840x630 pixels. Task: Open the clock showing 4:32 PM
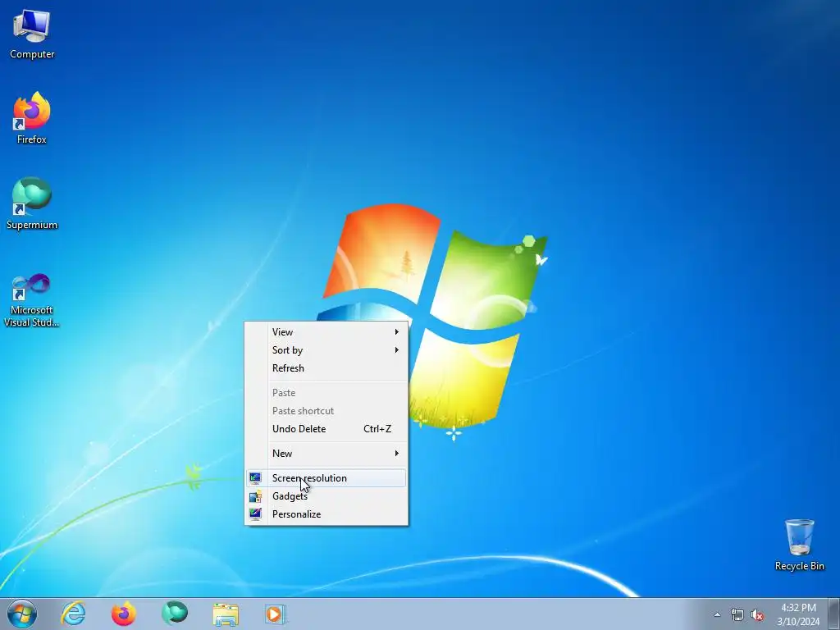pyautogui.click(x=798, y=614)
